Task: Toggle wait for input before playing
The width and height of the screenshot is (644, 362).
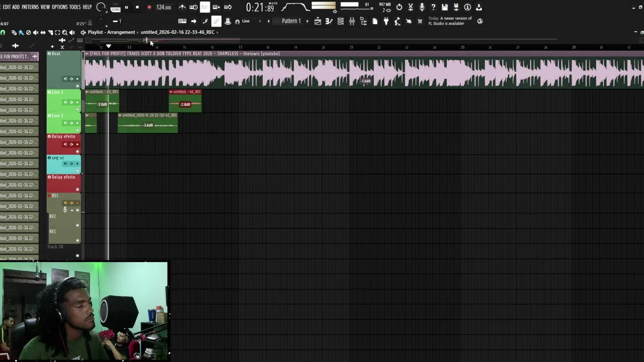Action: click(x=193, y=7)
